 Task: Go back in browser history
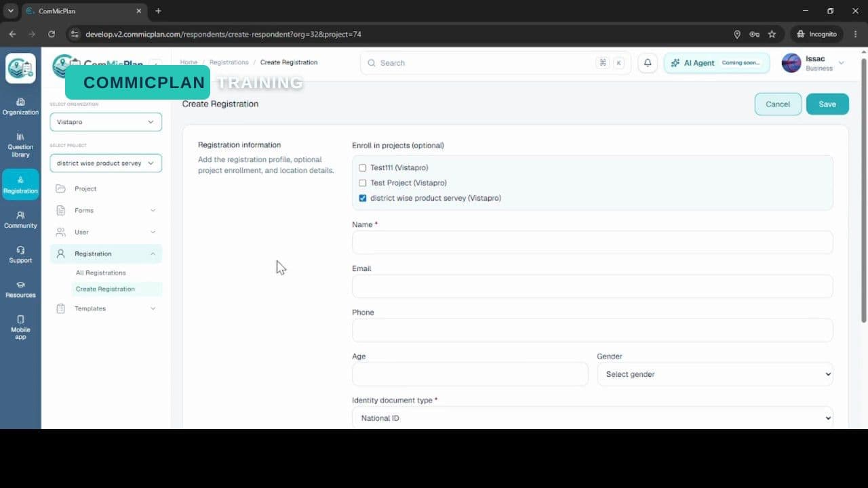click(12, 34)
